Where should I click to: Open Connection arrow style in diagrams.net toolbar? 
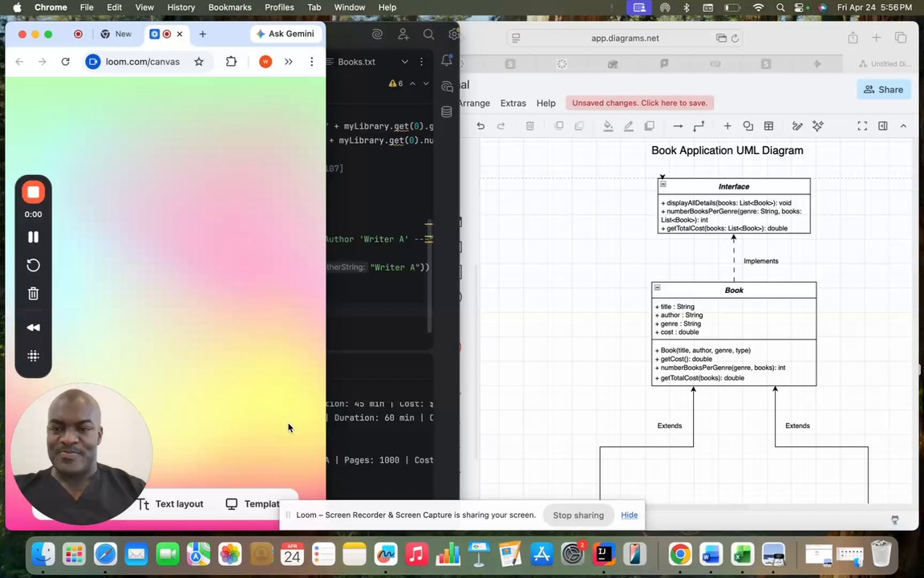(678, 125)
